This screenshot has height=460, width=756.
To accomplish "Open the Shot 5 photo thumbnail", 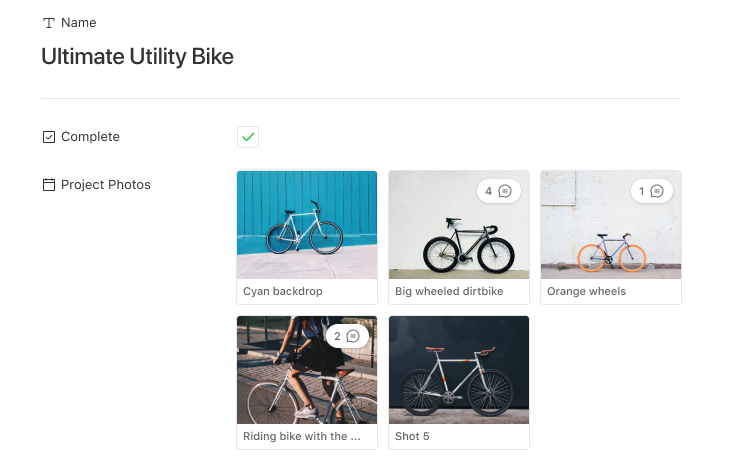I will tap(459, 370).
